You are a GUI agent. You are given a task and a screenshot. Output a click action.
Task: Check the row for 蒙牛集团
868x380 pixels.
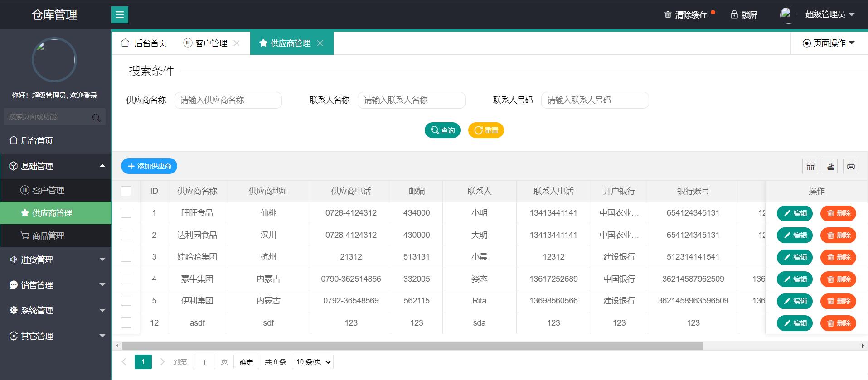[x=126, y=279]
